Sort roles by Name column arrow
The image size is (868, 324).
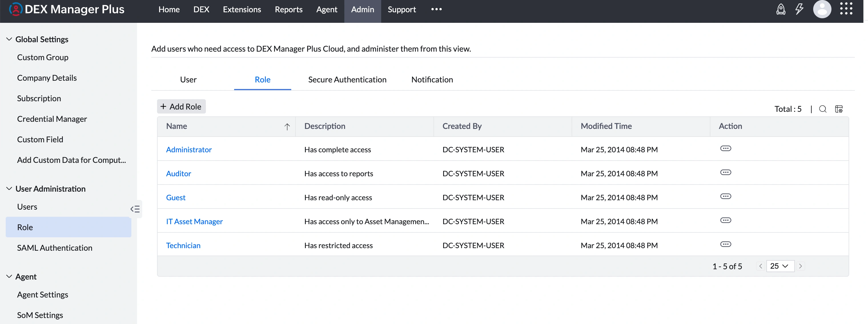click(x=287, y=127)
